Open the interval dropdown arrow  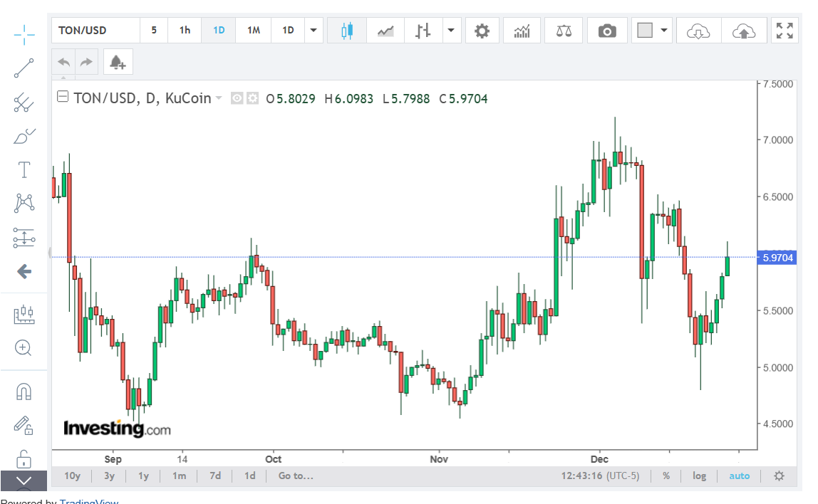point(314,30)
